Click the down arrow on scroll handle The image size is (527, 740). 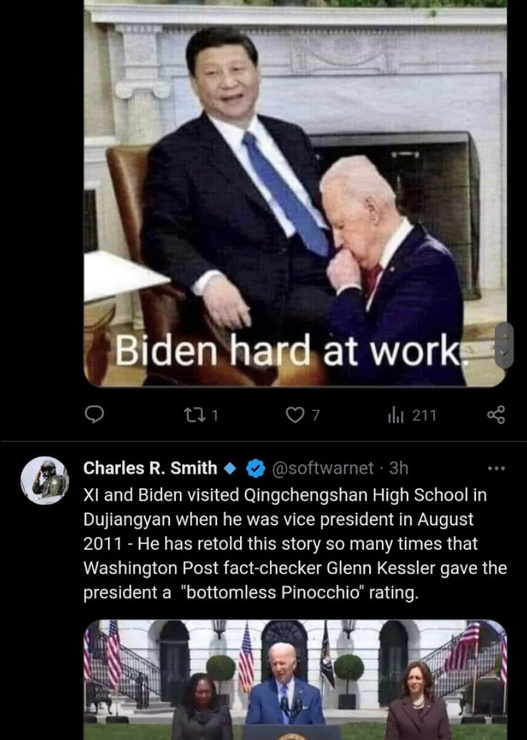pos(504,354)
